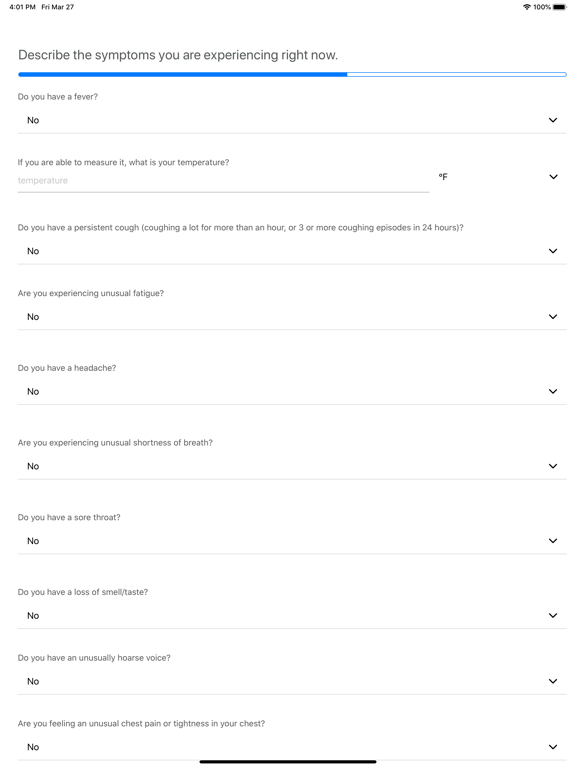The width and height of the screenshot is (576, 768).
Task: Click the chevron beside the °F unit
Action: point(553,177)
